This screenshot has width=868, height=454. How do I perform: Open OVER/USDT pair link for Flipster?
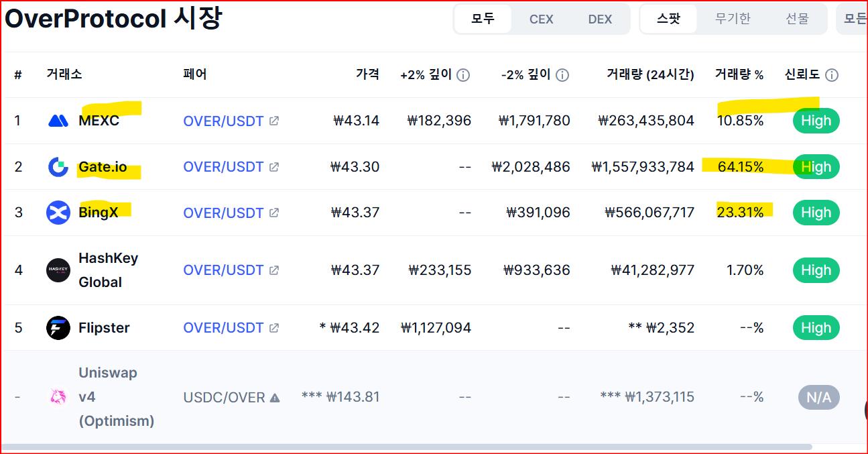(x=223, y=328)
